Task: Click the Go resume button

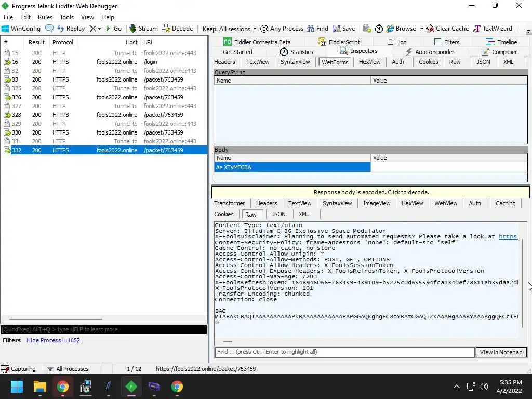Action: tap(114, 29)
